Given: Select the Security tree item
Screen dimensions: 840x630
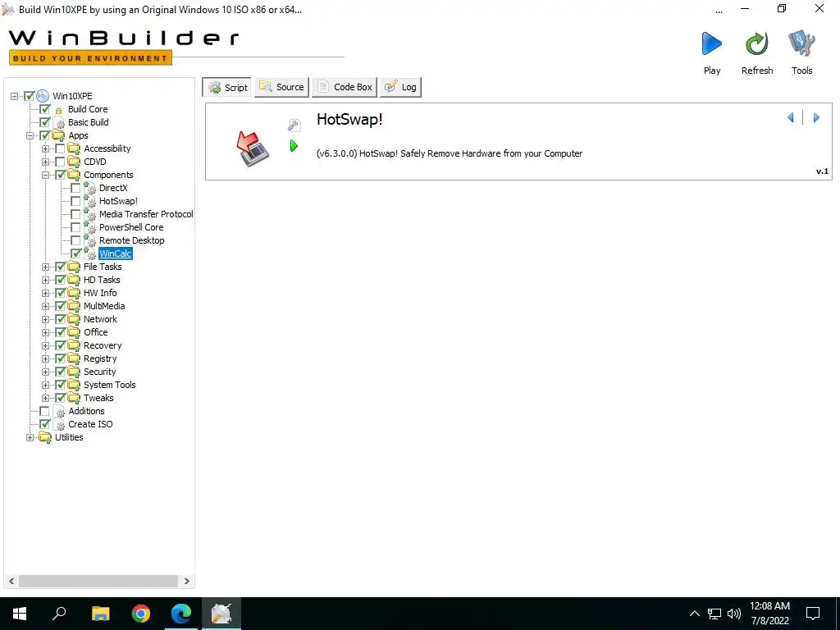Looking at the screenshot, I should click(x=99, y=372).
